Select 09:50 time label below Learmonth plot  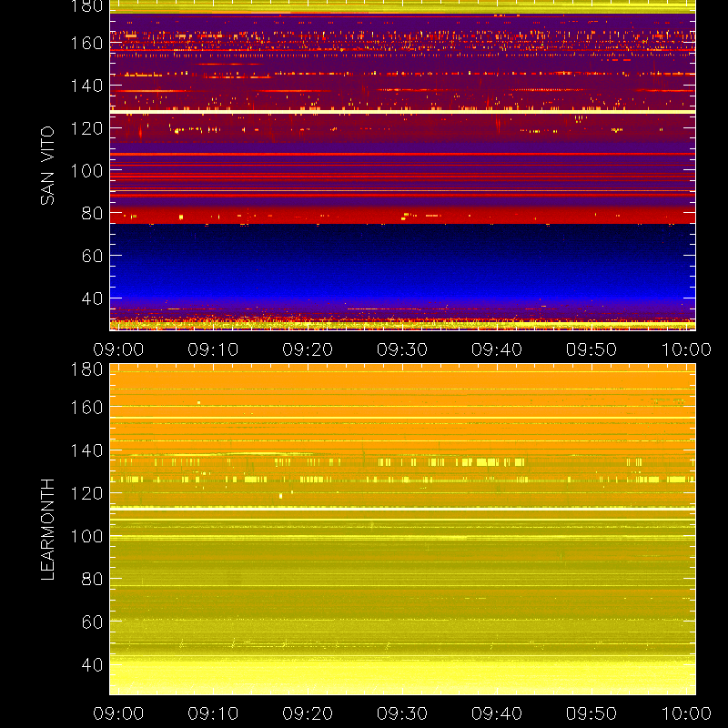591,713
